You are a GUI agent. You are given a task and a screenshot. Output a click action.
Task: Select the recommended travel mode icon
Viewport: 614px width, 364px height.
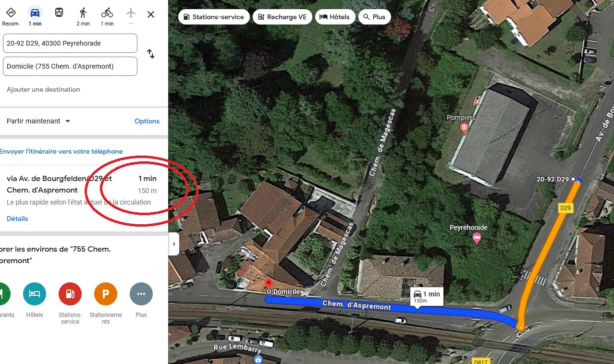11,13
